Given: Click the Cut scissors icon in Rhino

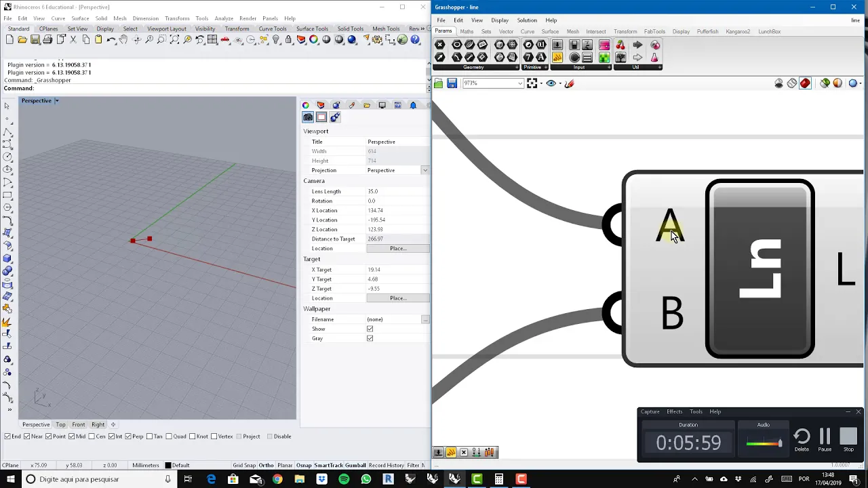Looking at the screenshot, I should tap(73, 39).
